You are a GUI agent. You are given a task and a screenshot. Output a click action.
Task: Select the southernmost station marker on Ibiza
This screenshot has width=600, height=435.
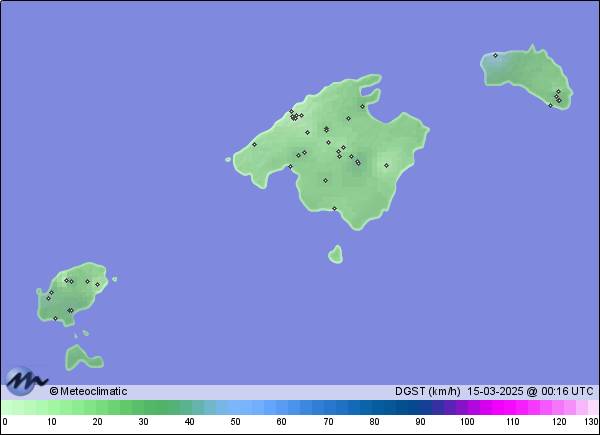tap(55, 318)
